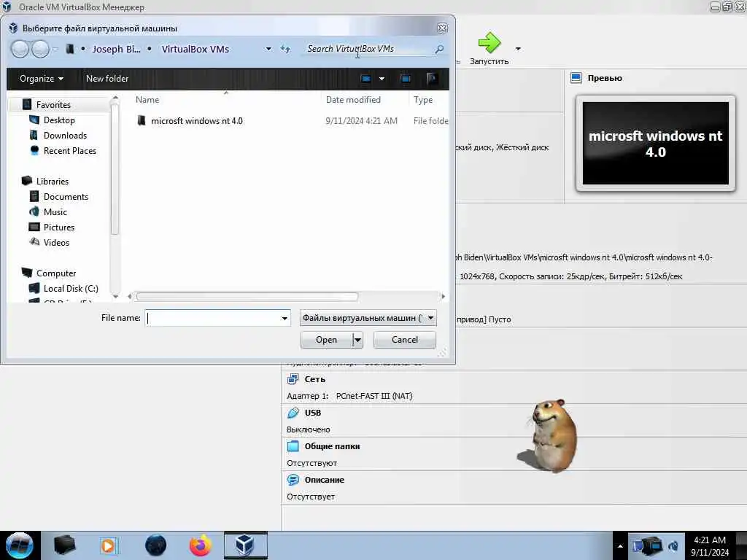Click the Сеть section header

(x=315, y=379)
